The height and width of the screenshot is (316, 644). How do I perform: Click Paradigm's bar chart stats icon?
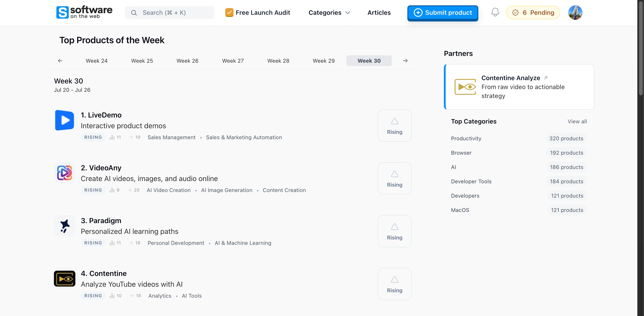tap(112, 243)
